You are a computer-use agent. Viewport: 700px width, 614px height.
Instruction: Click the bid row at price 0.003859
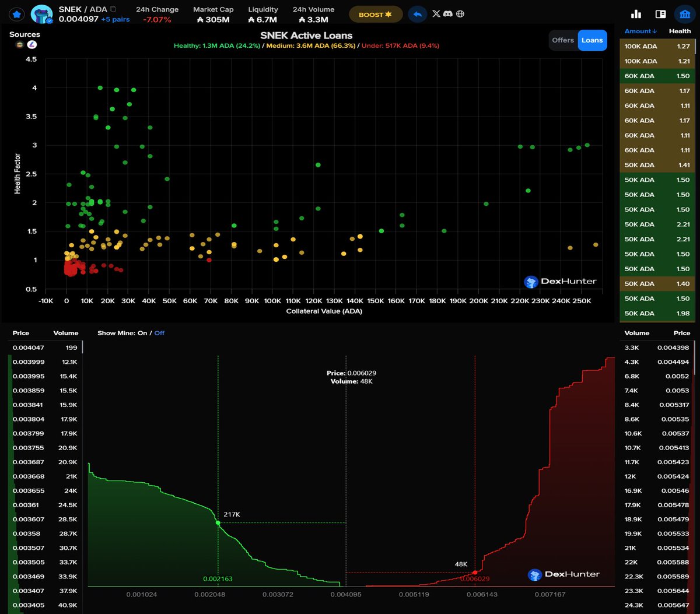point(45,390)
